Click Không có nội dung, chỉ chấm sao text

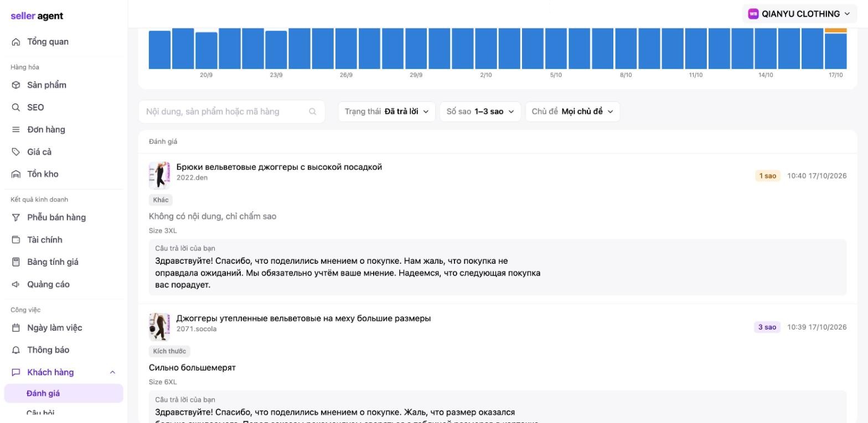tap(213, 216)
